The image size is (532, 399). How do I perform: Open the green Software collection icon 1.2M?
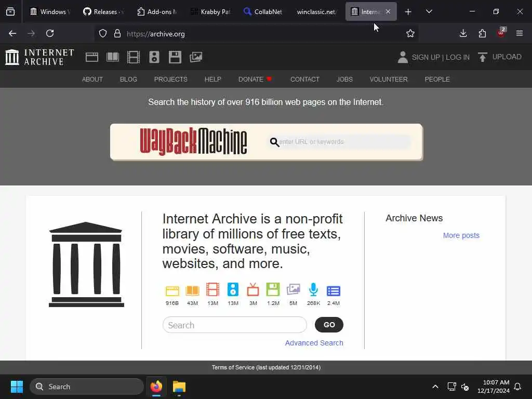point(273,290)
